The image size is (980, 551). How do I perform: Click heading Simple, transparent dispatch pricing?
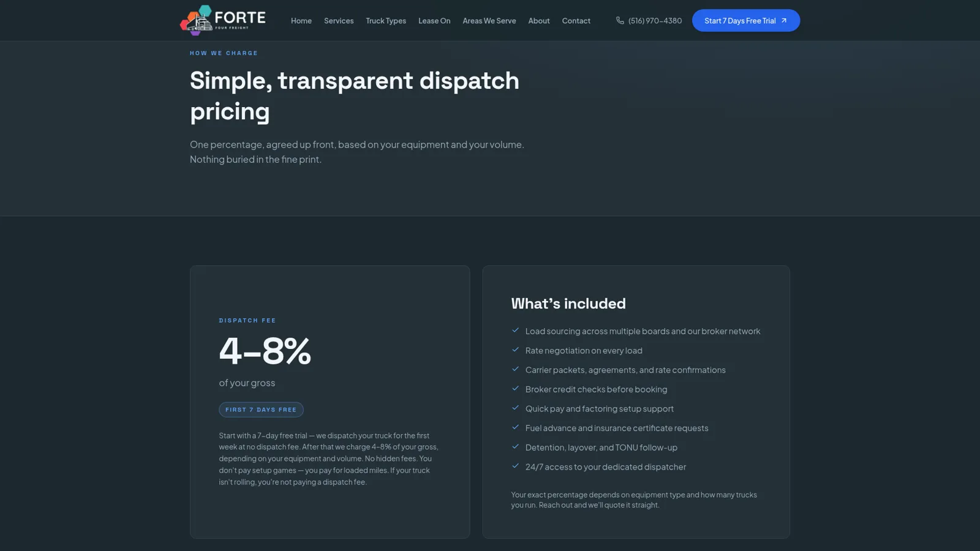point(355,96)
